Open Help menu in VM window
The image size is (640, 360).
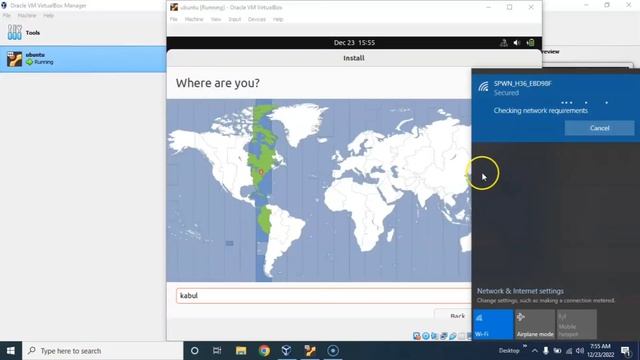pyautogui.click(x=278, y=19)
